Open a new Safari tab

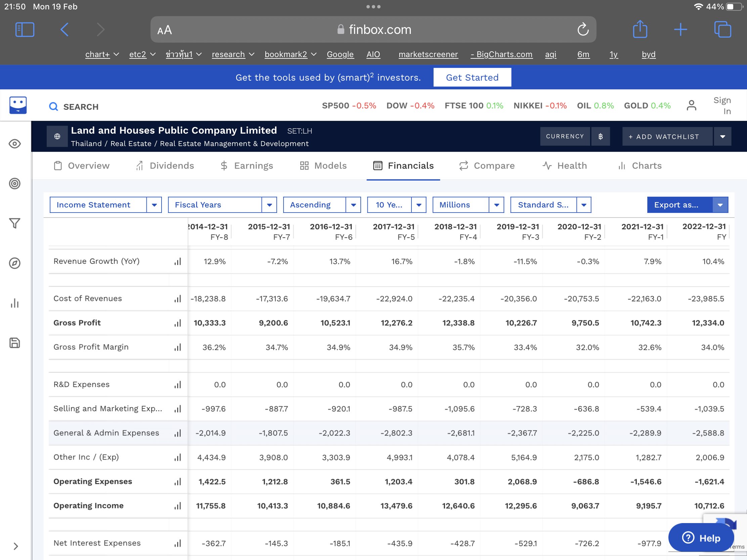[680, 30]
